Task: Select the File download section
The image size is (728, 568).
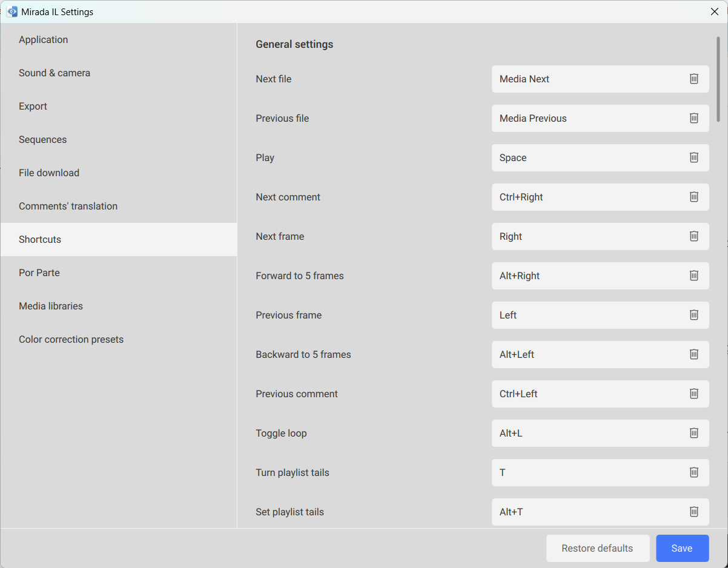Action: point(119,173)
